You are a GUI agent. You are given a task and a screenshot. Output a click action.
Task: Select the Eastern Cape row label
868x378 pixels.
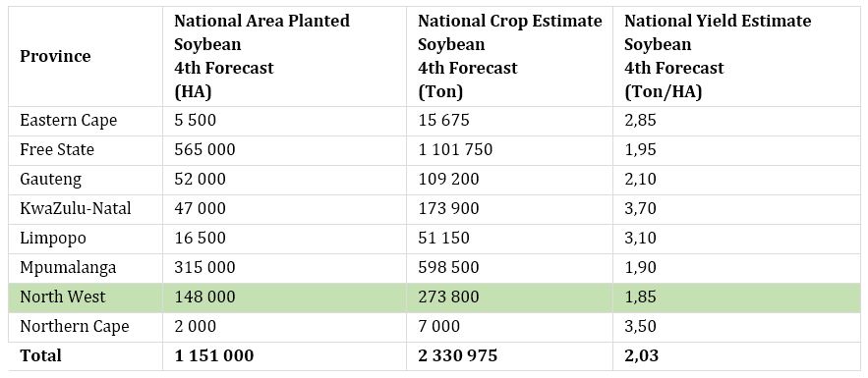point(69,121)
